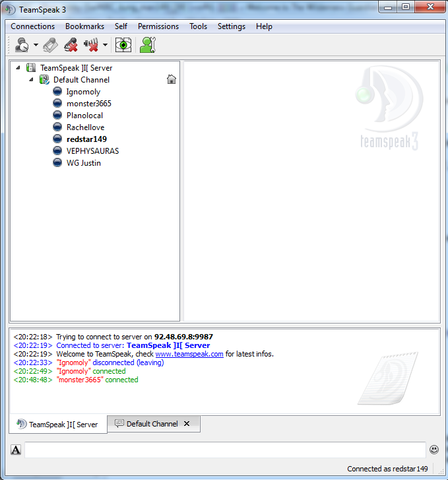Open the Settings menu
Screen dimensions: 448x480
232,26
